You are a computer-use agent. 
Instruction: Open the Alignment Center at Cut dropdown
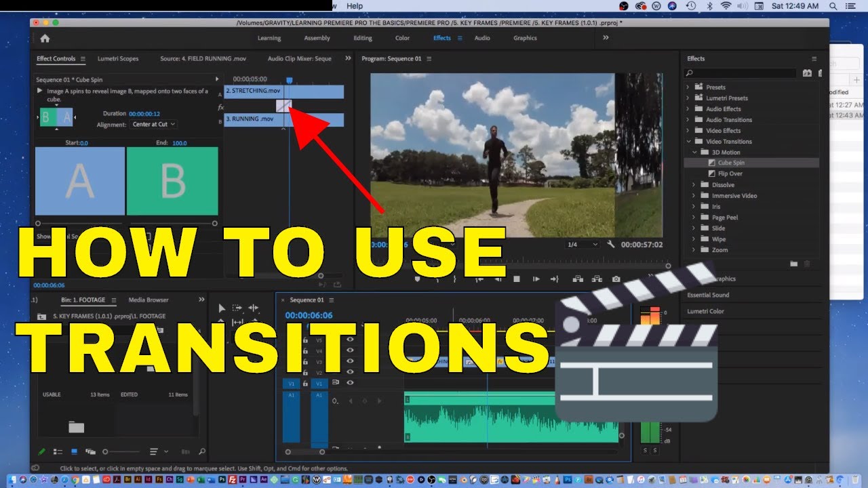[x=154, y=125]
